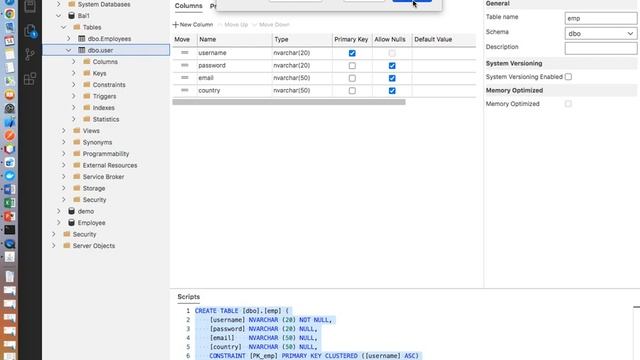Expand the Columns folder under dbo.user
This screenshot has width=640, height=360.
[73, 62]
